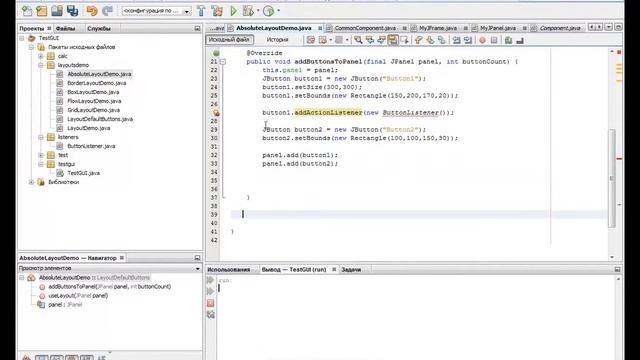Run the project with green arrow

233,11
